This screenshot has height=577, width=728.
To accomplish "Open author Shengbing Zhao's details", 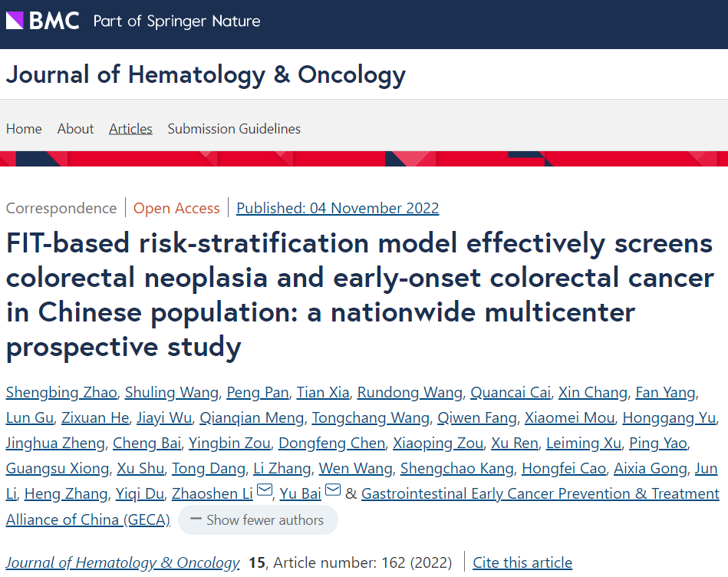I will 61,393.
